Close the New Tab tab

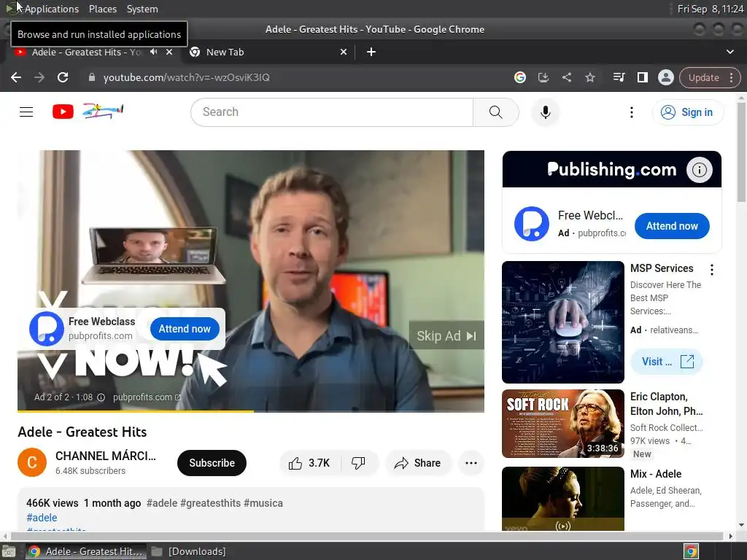(x=344, y=52)
